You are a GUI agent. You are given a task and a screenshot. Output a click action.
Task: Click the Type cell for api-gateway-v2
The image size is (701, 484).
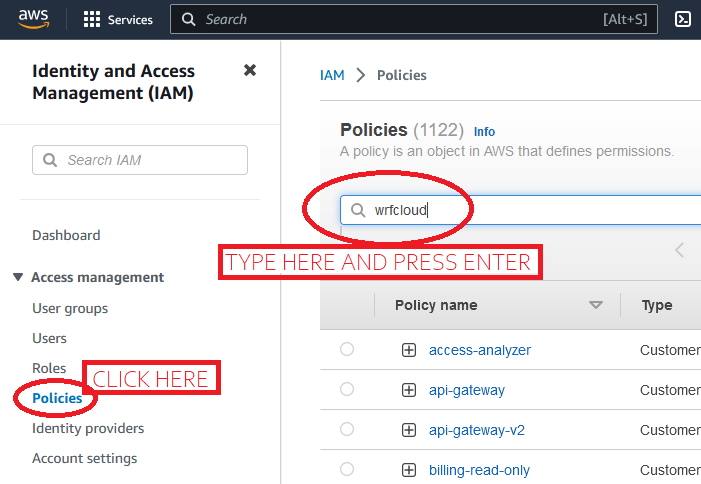click(x=670, y=430)
